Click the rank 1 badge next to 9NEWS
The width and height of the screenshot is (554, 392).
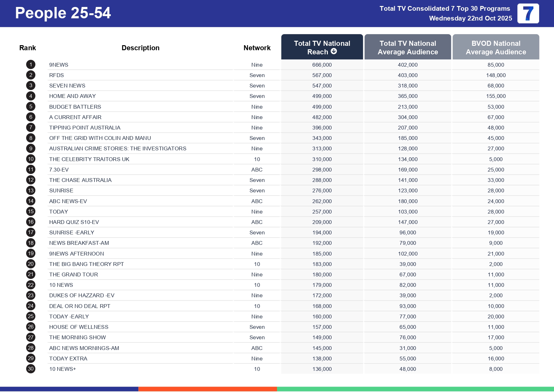[x=30, y=64]
